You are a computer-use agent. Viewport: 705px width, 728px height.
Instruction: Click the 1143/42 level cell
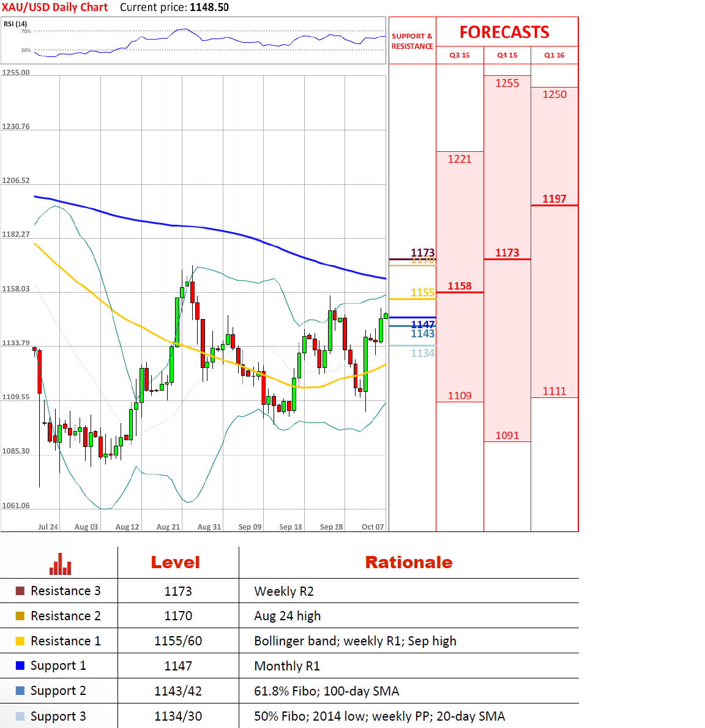point(178,691)
